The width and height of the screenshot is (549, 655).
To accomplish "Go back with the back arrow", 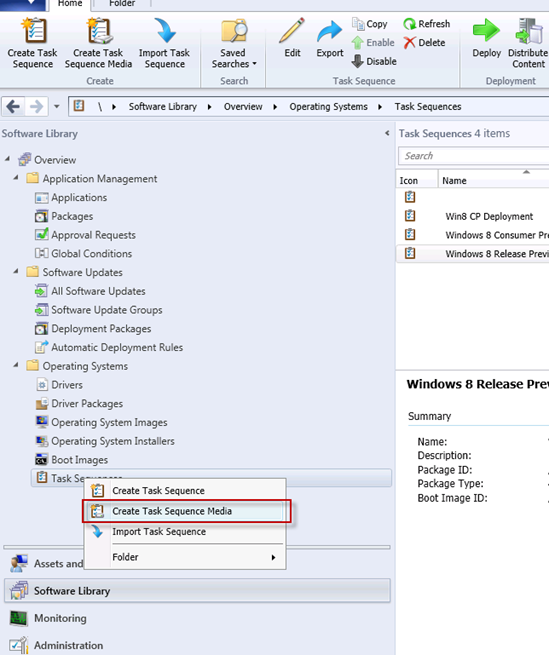I will [x=13, y=107].
